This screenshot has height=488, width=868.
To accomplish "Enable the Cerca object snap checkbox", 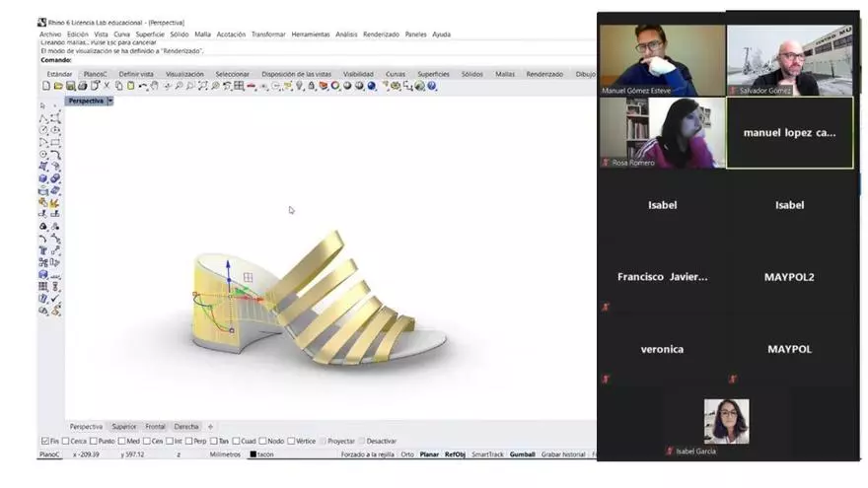I will coord(65,441).
